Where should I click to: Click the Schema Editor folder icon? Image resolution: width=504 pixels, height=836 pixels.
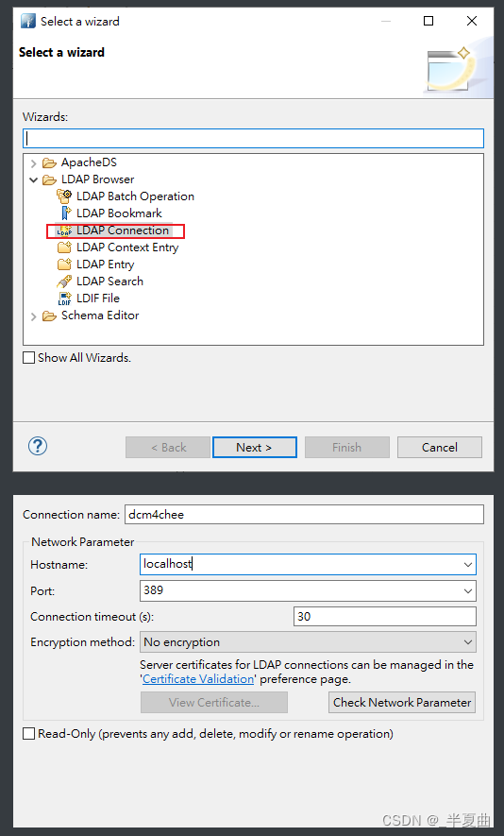[49, 316]
